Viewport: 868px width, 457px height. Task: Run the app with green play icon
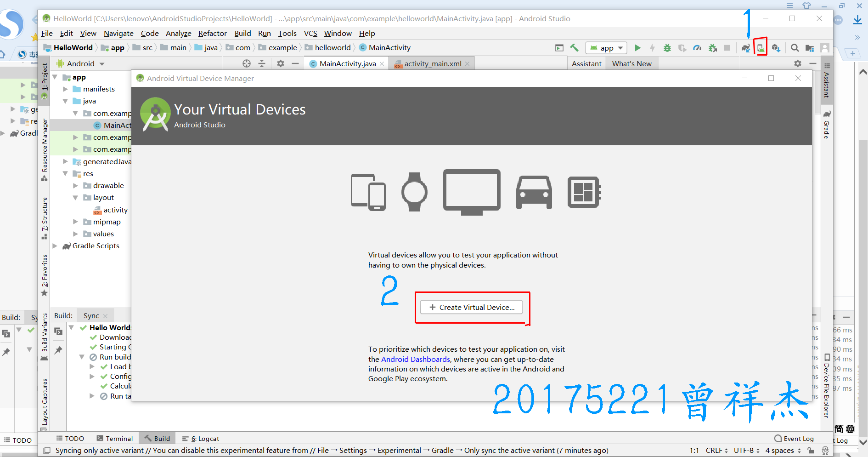point(637,48)
